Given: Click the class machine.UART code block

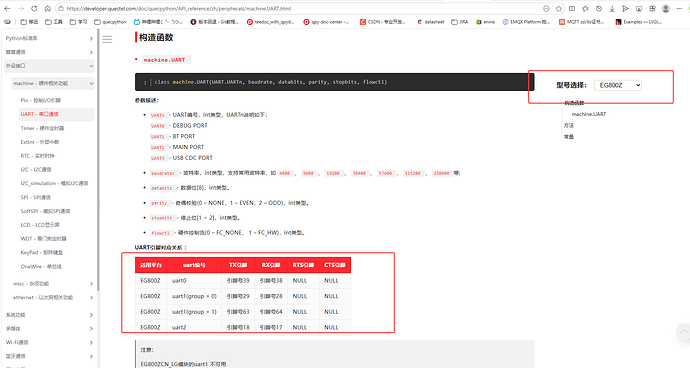Looking at the screenshot, I should pyautogui.click(x=334, y=82).
